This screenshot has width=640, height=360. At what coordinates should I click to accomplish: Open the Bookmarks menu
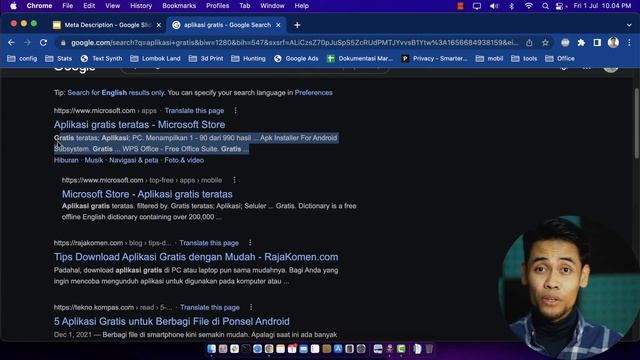[x=179, y=6]
